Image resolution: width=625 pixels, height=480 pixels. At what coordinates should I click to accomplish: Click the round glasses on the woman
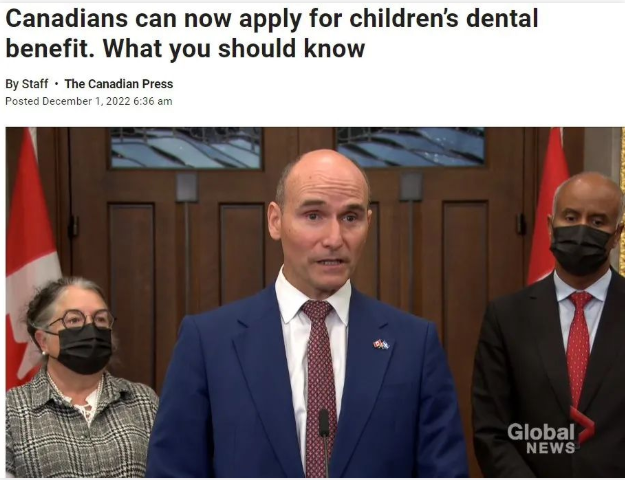pyautogui.click(x=81, y=319)
